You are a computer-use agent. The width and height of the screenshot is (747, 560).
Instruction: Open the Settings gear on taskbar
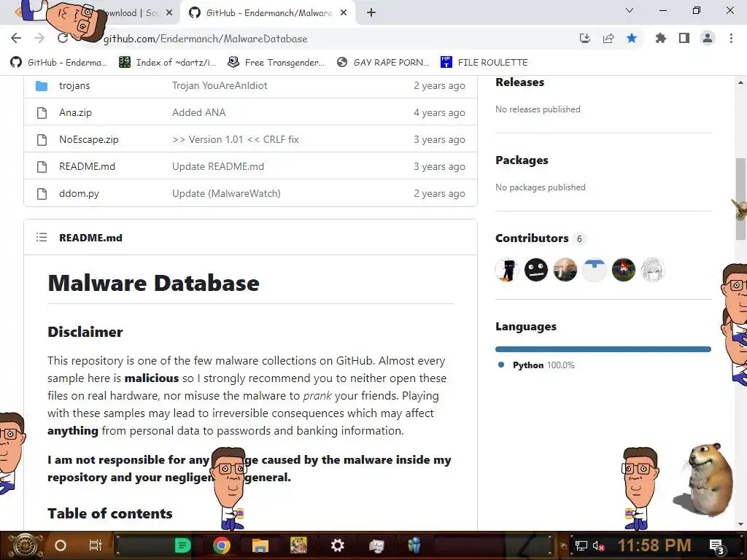click(x=337, y=545)
